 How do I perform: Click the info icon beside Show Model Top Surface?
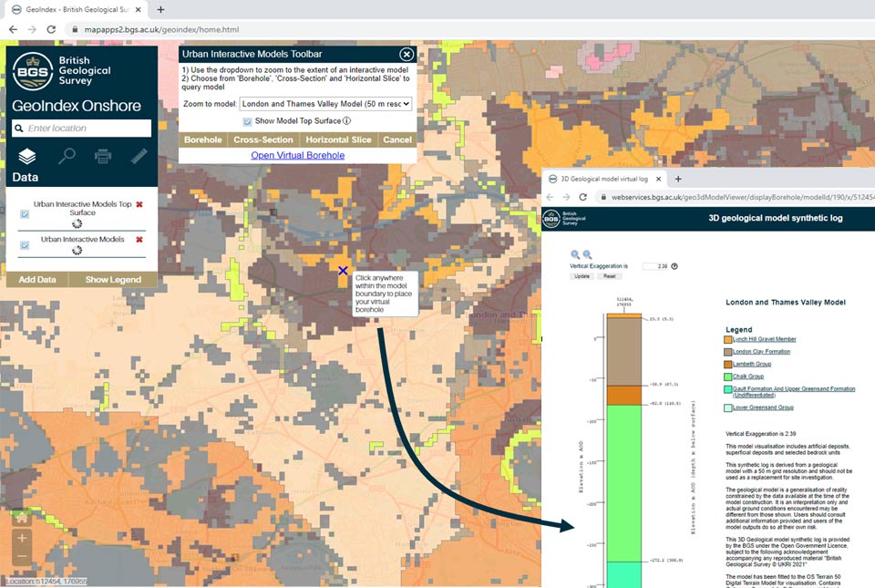click(x=346, y=120)
